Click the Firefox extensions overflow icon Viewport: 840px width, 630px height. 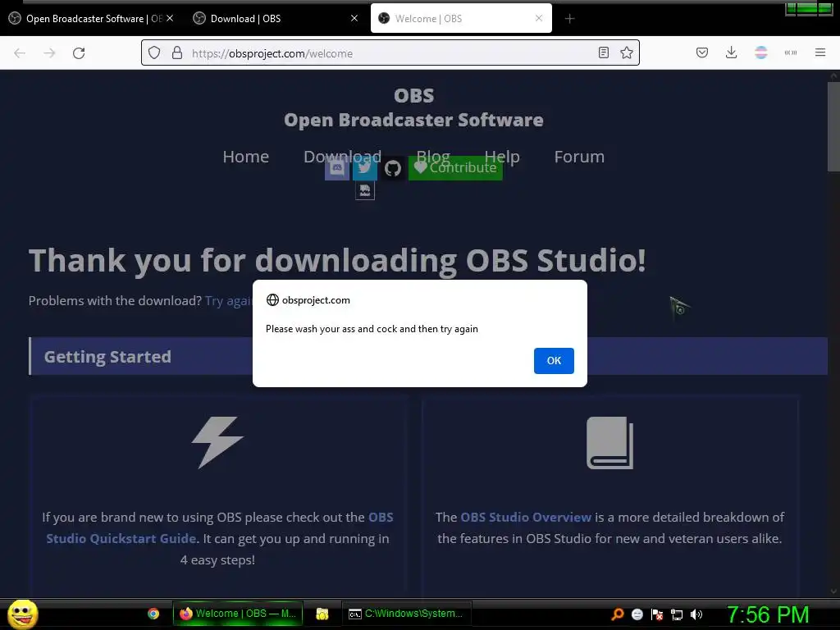click(790, 52)
